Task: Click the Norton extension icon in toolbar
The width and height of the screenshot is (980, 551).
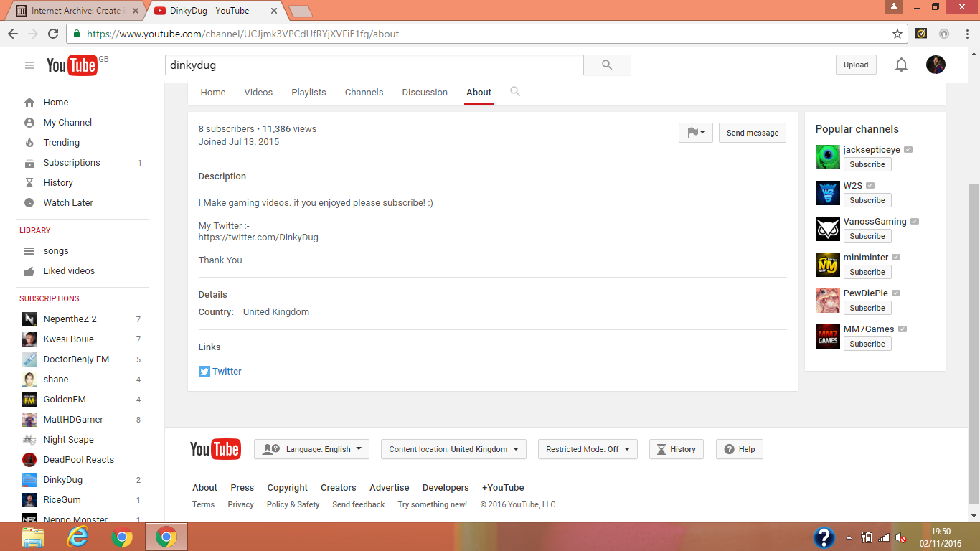Action: click(921, 34)
